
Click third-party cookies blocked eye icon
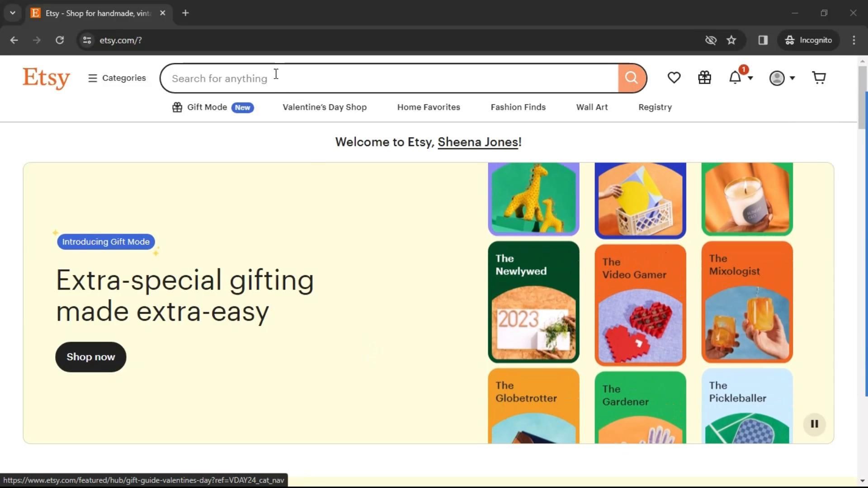click(711, 40)
